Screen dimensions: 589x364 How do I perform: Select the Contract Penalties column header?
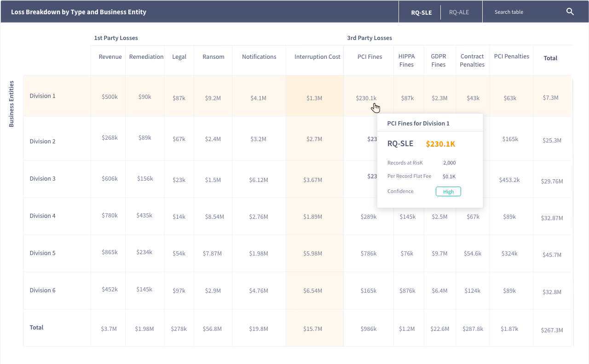(x=472, y=61)
